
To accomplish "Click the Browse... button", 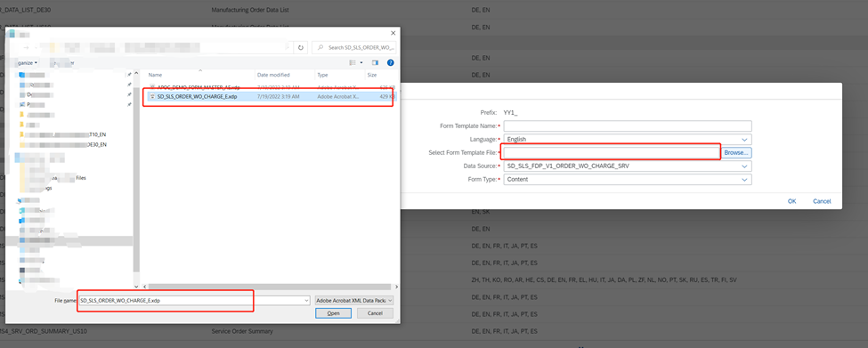I will (x=736, y=152).
